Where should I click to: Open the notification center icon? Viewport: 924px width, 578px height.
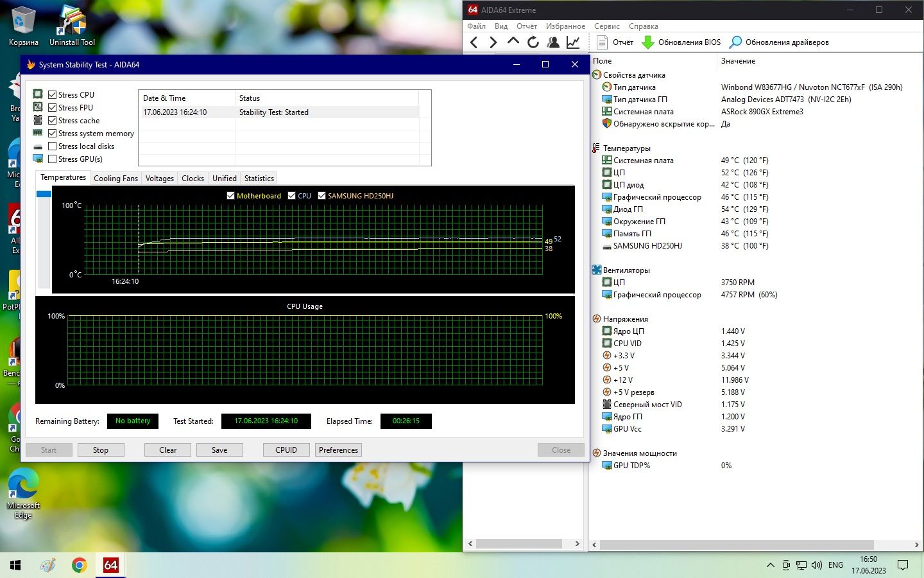(x=903, y=565)
